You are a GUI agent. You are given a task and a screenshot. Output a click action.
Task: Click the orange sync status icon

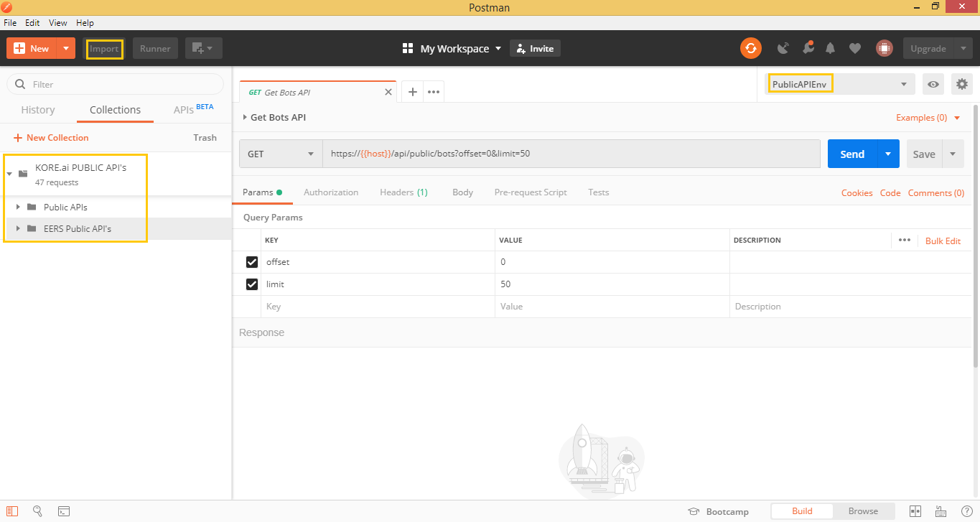coord(750,48)
